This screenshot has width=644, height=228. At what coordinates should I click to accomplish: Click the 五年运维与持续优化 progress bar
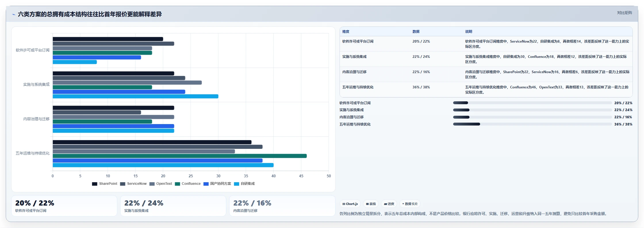click(x=532, y=124)
